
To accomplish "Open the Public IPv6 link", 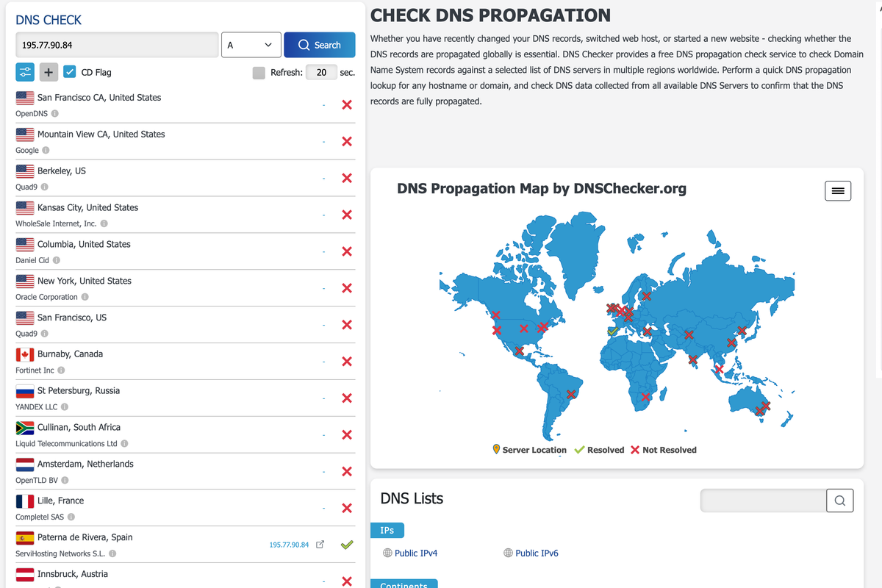I will click(537, 553).
